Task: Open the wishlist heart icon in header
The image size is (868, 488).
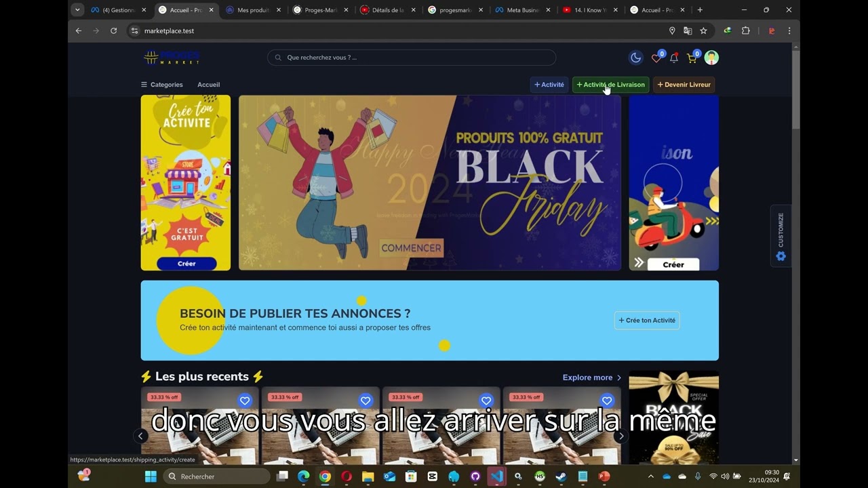Action: [x=656, y=58]
